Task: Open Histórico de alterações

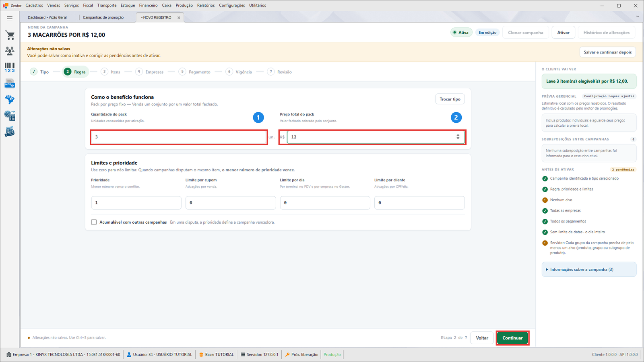Action: (607, 33)
